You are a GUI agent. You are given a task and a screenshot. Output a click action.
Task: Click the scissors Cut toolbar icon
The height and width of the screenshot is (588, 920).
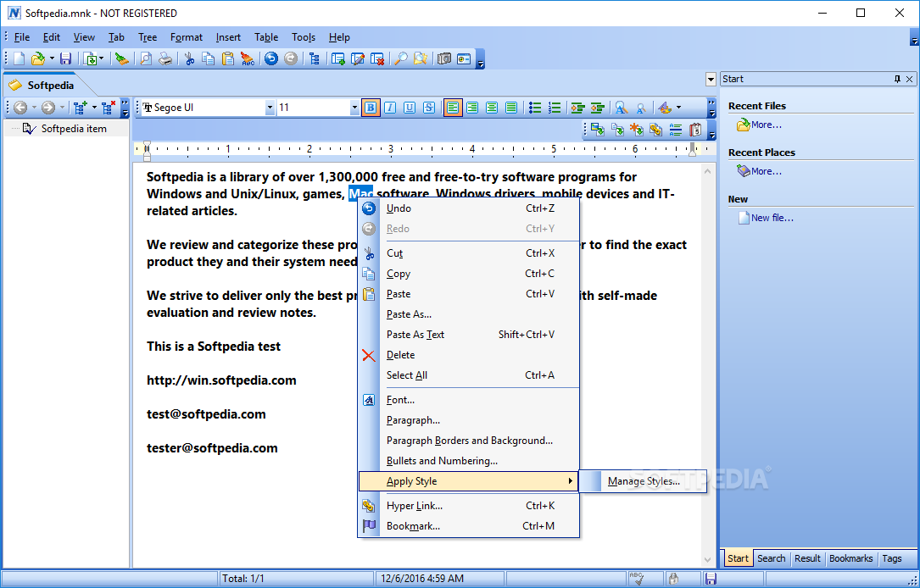coord(189,58)
